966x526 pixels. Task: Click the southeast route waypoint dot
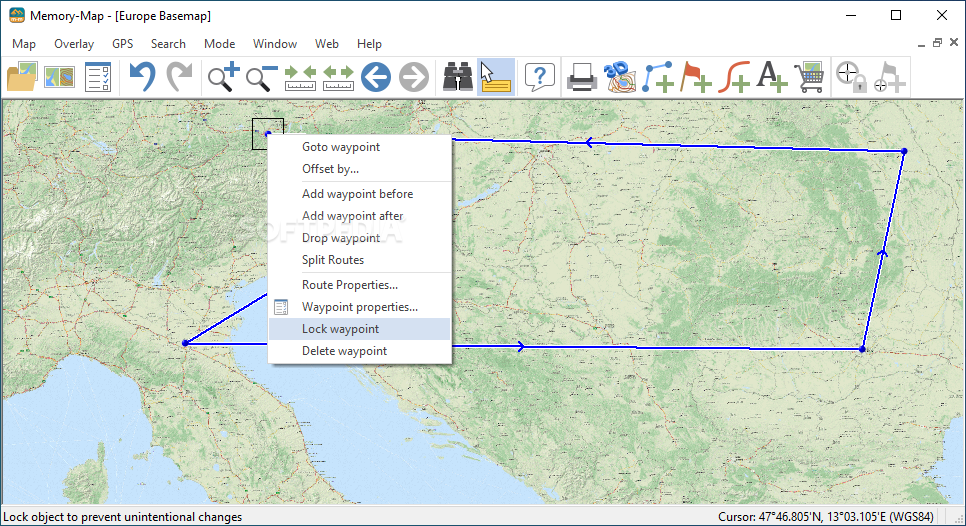coord(862,349)
